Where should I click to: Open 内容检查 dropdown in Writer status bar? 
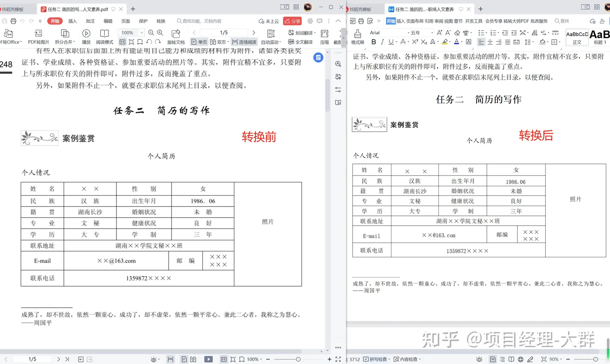[407, 359]
